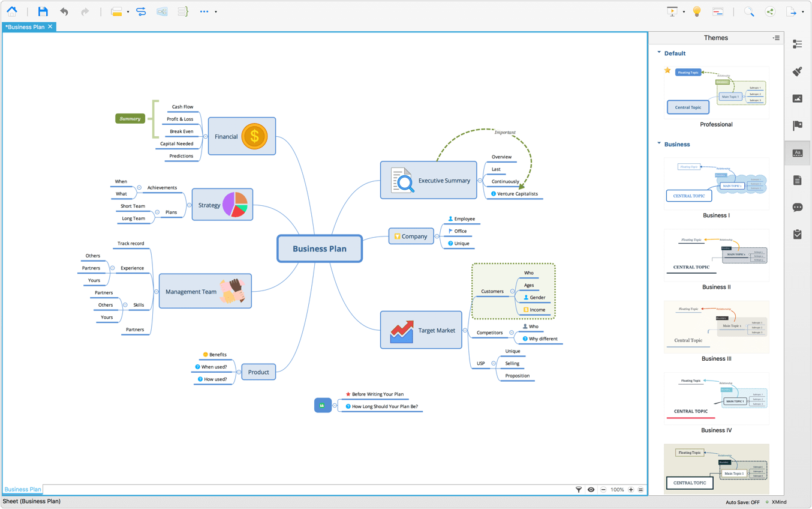Click the lightbulb brainstorm icon
812x509 pixels.
[x=696, y=11]
